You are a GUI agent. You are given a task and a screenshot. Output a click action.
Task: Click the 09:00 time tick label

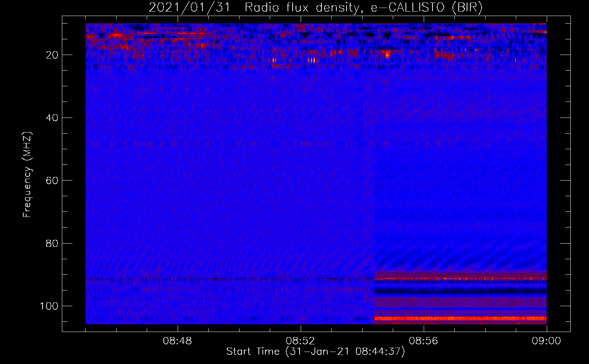click(x=546, y=341)
